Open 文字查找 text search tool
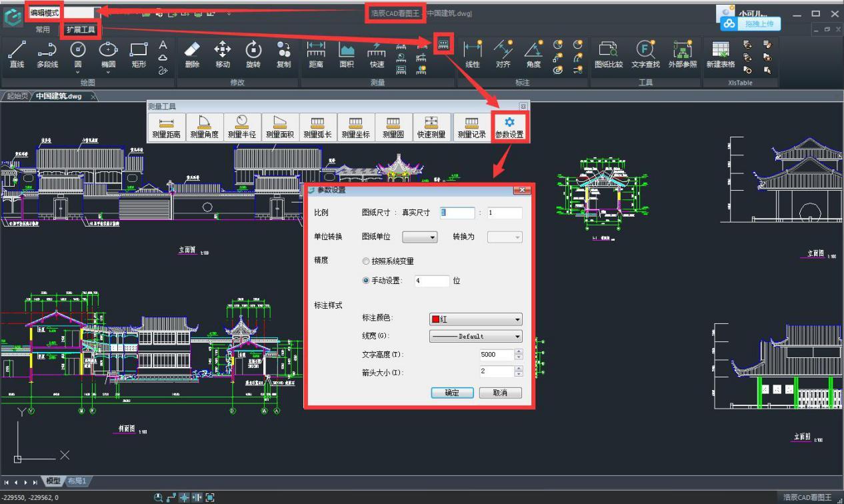Screen dimensions: 844x504 pos(645,54)
